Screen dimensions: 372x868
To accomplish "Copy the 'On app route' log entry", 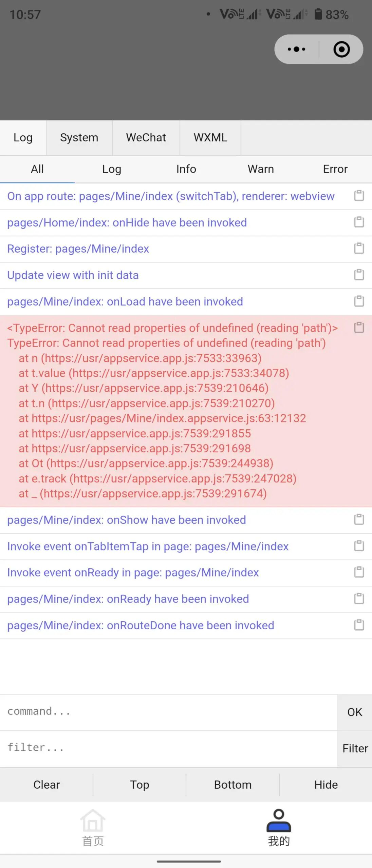I will (x=359, y=196).
